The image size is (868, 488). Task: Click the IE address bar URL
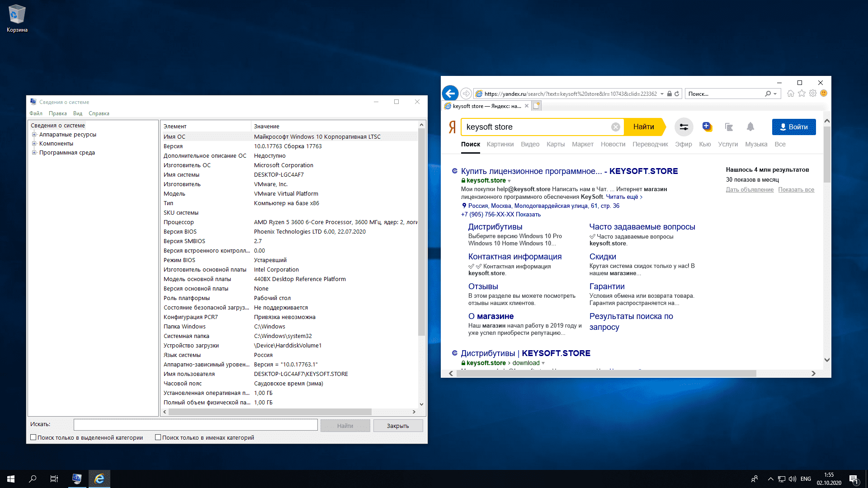570,94
